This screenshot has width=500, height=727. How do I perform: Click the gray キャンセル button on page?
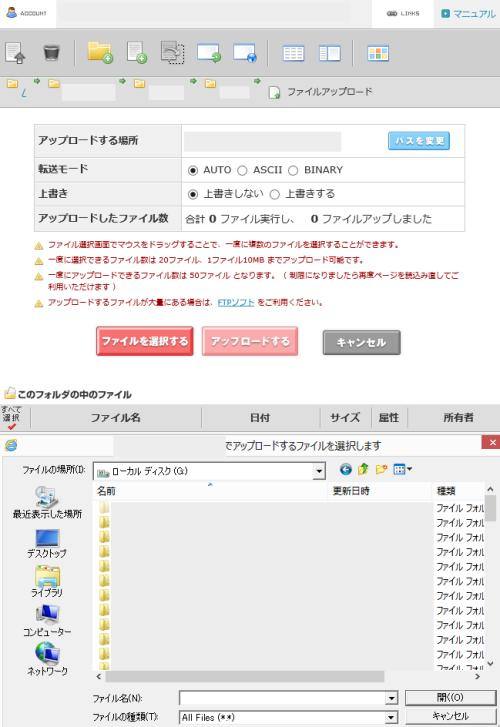pyautogui.click(x=361, y=343)
